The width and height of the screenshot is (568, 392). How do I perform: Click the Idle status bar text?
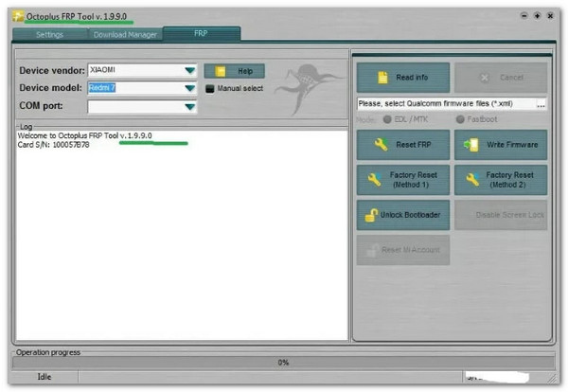pyautogui.click(x=44, y=377)
